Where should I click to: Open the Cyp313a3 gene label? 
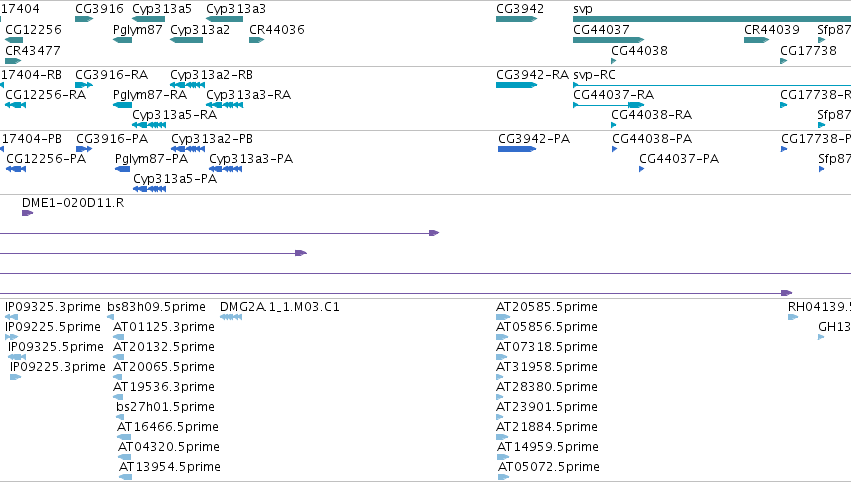pos(236,9)
